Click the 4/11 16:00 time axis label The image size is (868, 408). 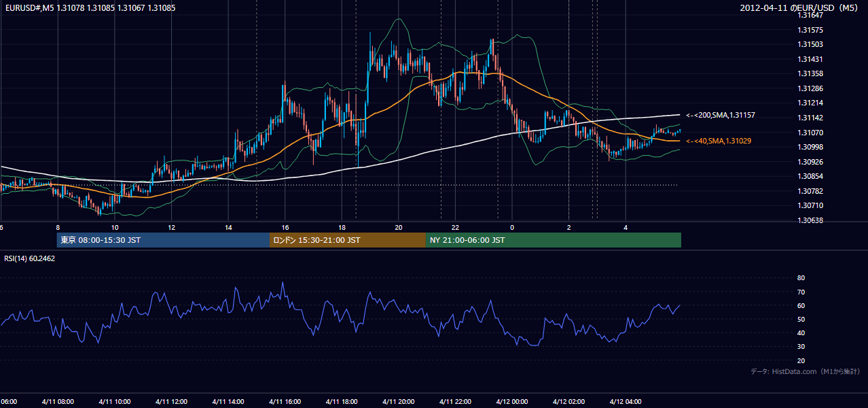pyautogui.click(x=285, y=401)
